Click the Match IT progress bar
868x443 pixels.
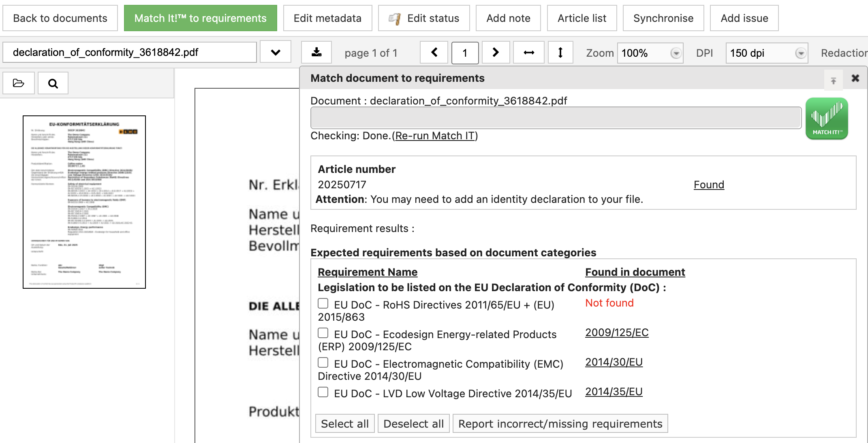tap(556, 118)
